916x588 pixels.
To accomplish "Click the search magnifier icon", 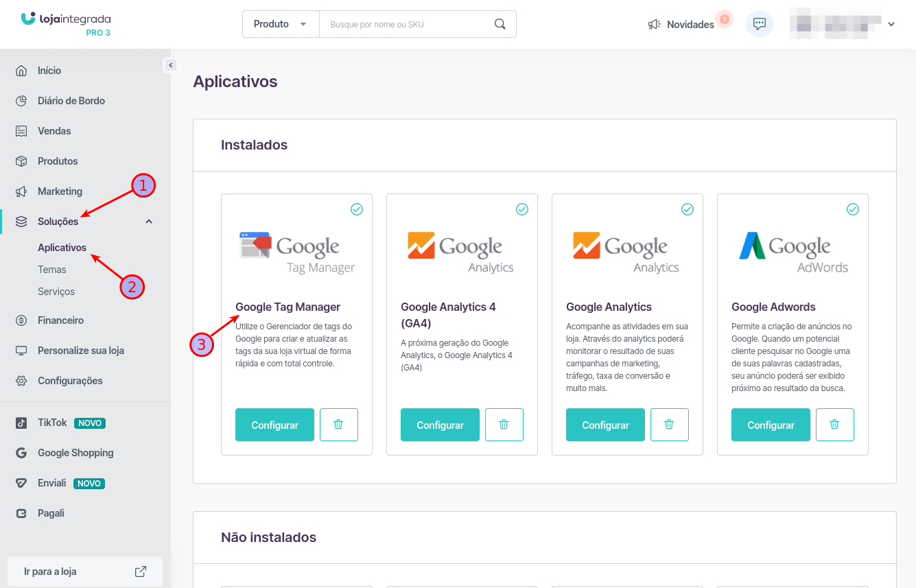I will 500,24.
